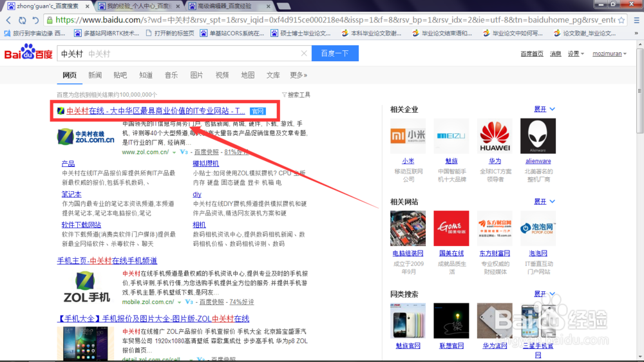Click the 百度首页 link
Screen dimensions: 644x362
[532, 54]
